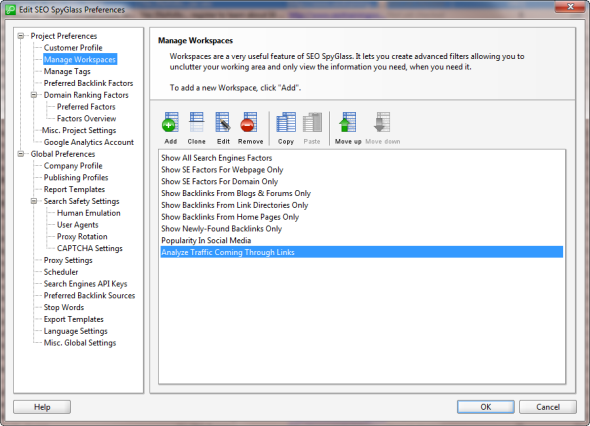Remove the selected workspace
Screen dimensions: 590x426
(x=249, y=123)
